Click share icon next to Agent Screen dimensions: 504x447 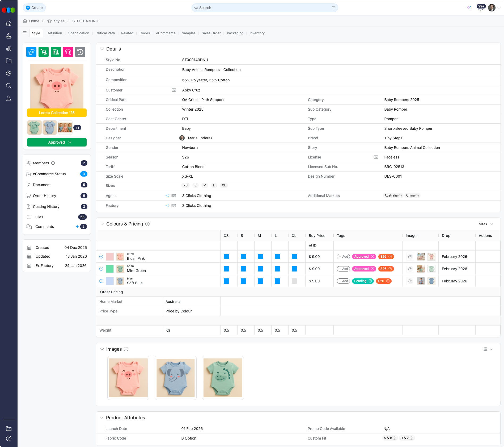pos(167,196)
